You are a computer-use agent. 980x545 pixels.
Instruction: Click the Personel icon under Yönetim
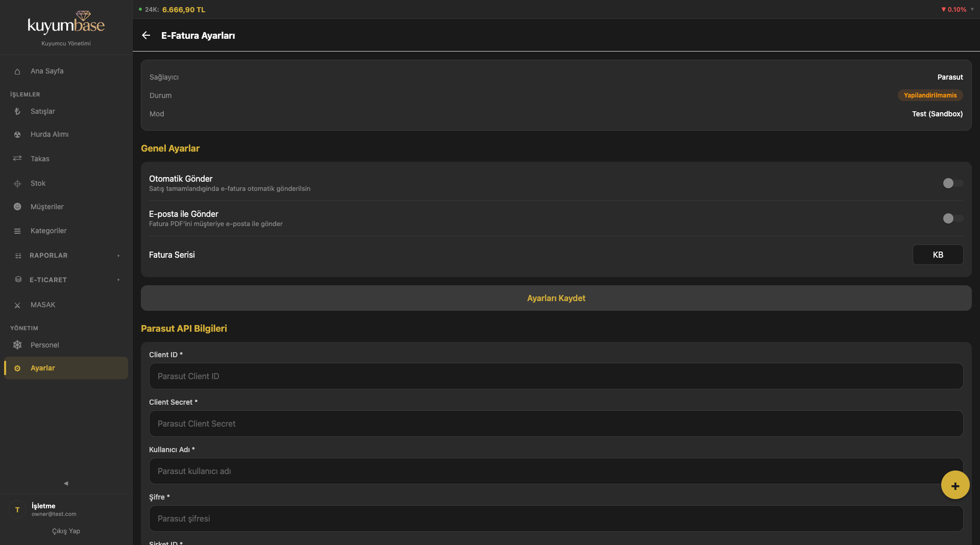click(17, 345)
